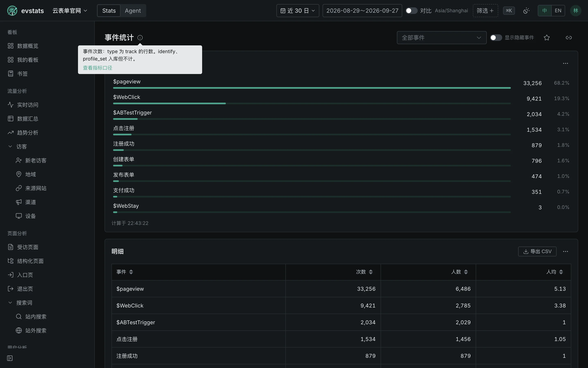Switch interface language to 中
This screenshot has width=588, height=368.
545,11
